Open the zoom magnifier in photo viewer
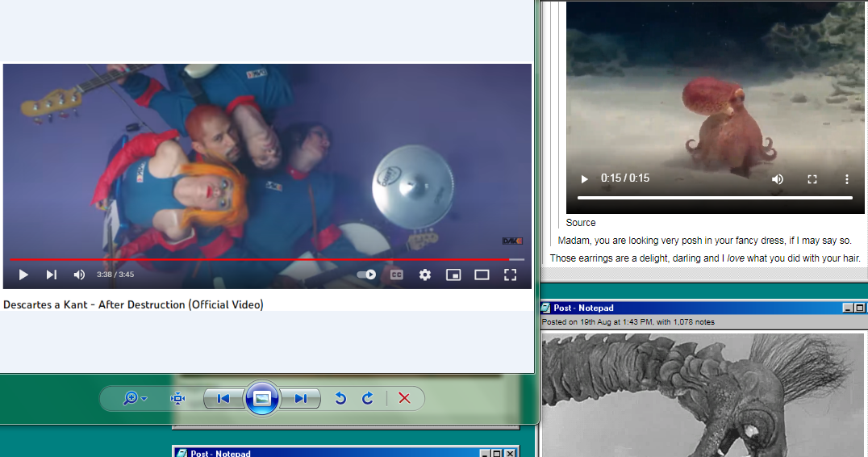Screen dimensions: 868x457 pyautogui.click(x=130, y=398)
